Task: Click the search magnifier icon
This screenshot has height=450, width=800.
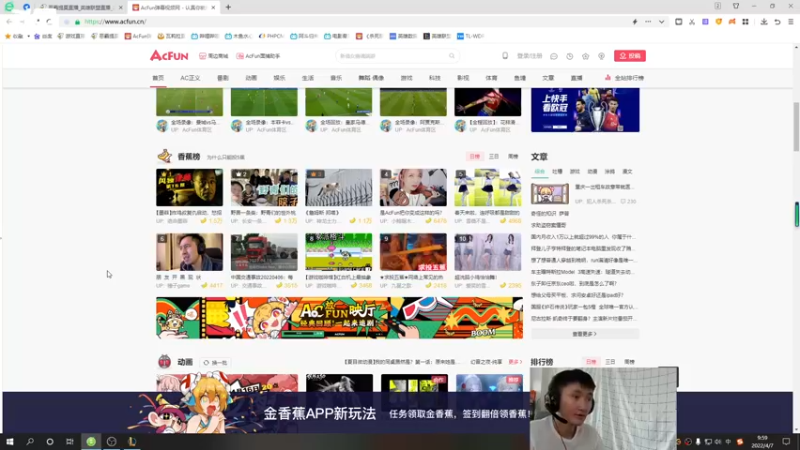Action: point(452,56)
